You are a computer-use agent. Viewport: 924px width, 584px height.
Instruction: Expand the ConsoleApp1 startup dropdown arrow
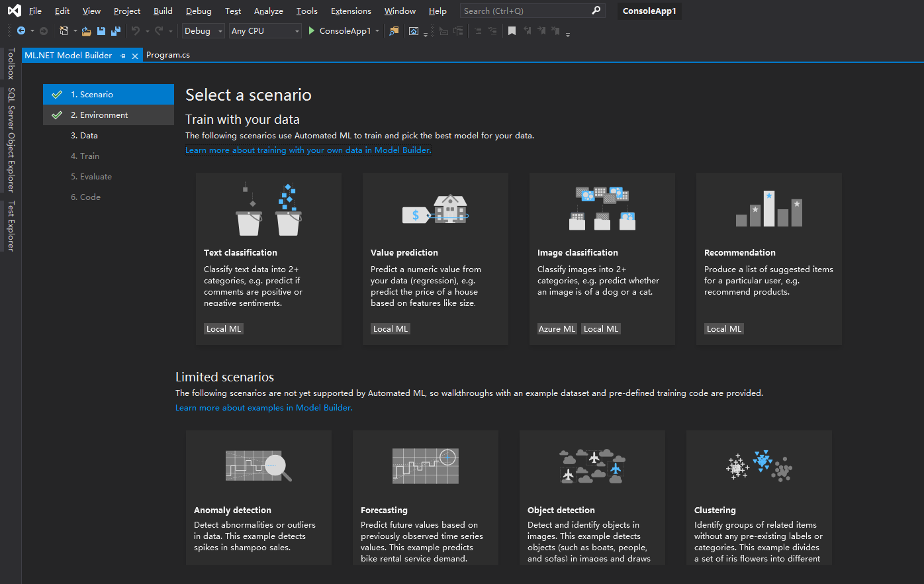coord(377,30)
